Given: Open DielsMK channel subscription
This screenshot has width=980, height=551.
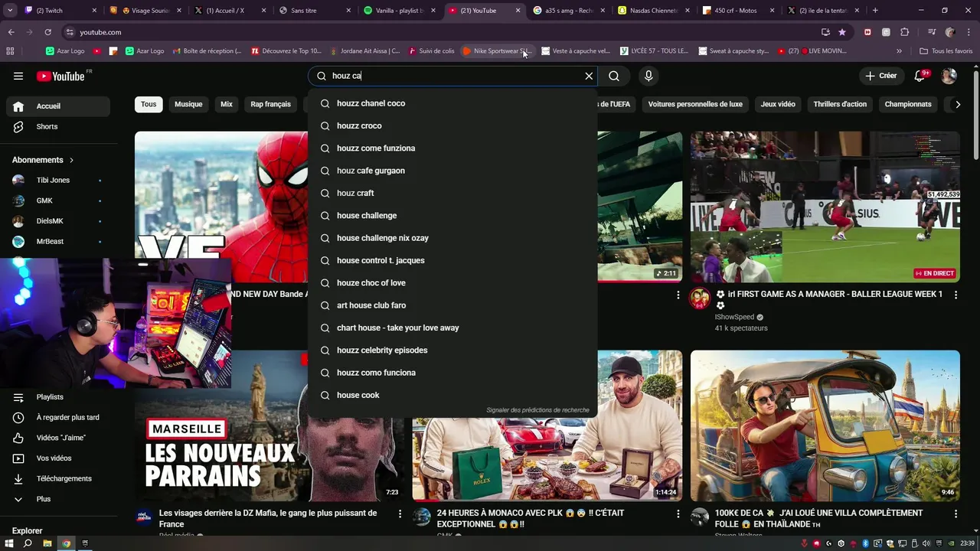Looking at the screenshot, I should (x=58, y=221).
